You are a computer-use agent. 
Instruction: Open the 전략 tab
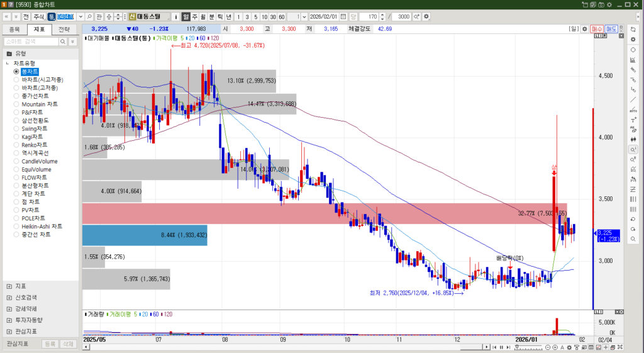pyautogui.click(x=64, y=29)
